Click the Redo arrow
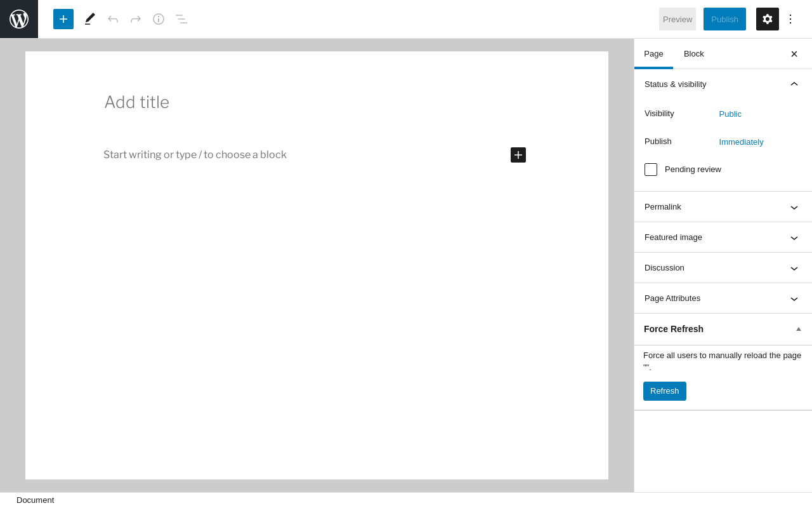Viewport: 812px width, 508px height. point(136,19)
